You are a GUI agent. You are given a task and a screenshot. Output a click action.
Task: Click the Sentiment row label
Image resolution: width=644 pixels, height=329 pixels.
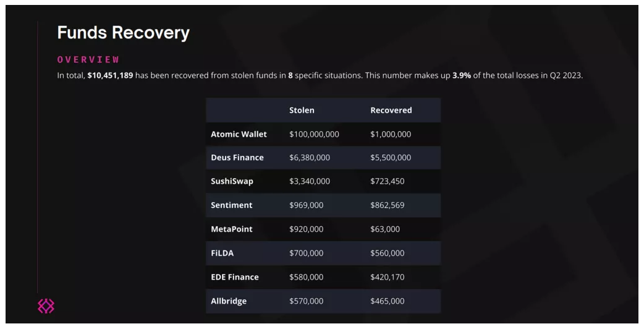pos(232,205)
